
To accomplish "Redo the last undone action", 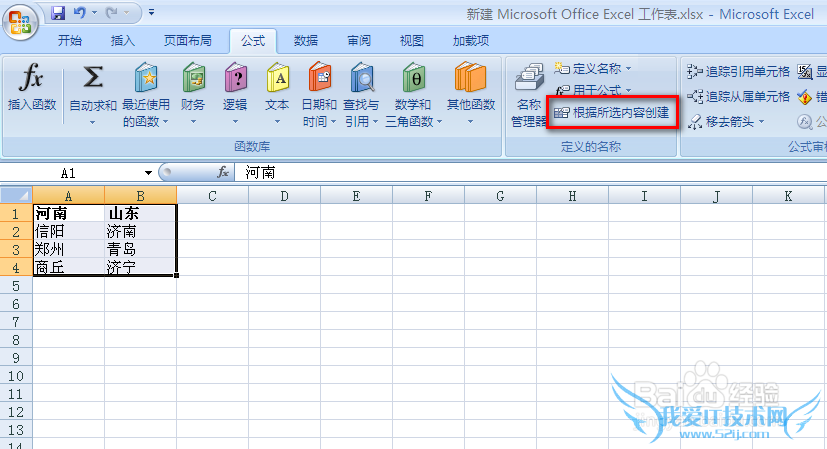I will (111, 13).
